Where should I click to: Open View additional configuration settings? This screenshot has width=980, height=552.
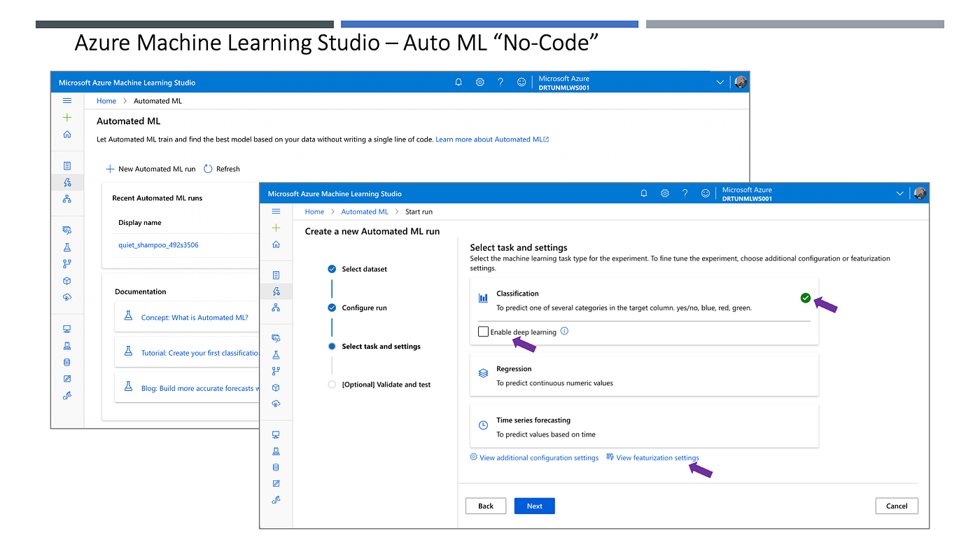[534, 457]
